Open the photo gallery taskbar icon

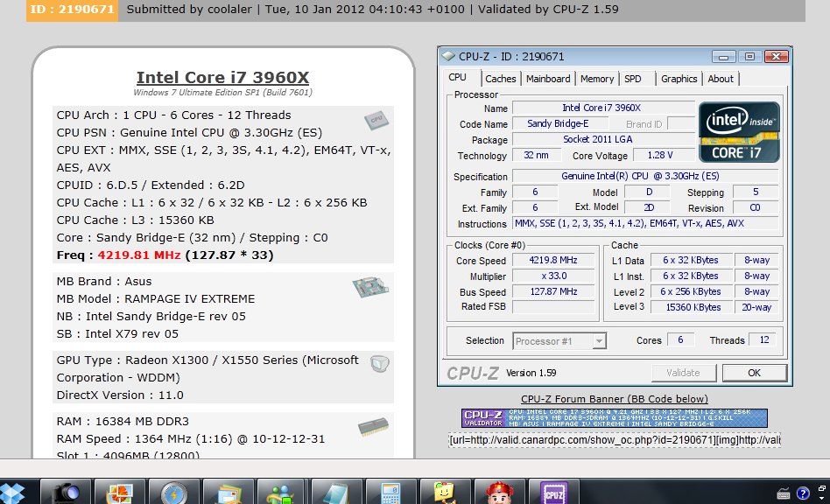pos(120,492)
